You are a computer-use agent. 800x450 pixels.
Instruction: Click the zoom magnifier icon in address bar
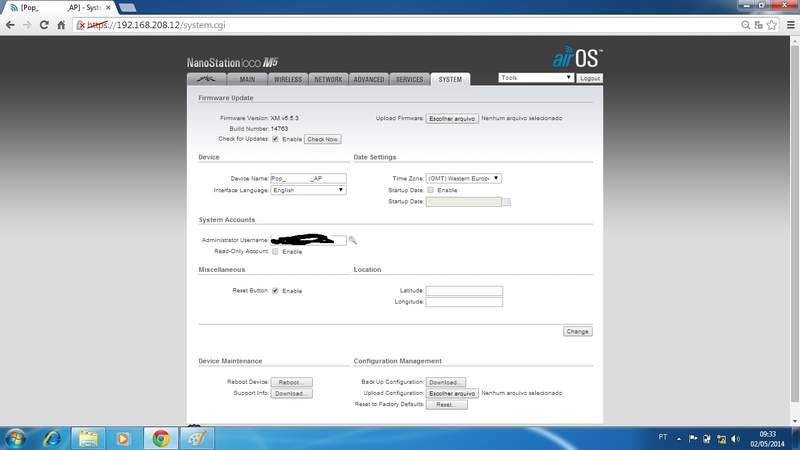pos(745,24)
